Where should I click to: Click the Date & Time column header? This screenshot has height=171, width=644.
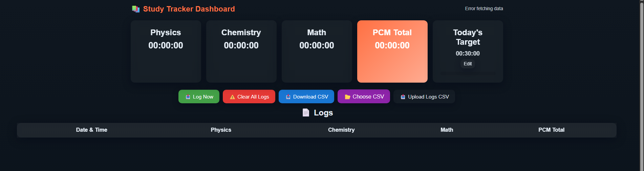[x=91, y=130]
